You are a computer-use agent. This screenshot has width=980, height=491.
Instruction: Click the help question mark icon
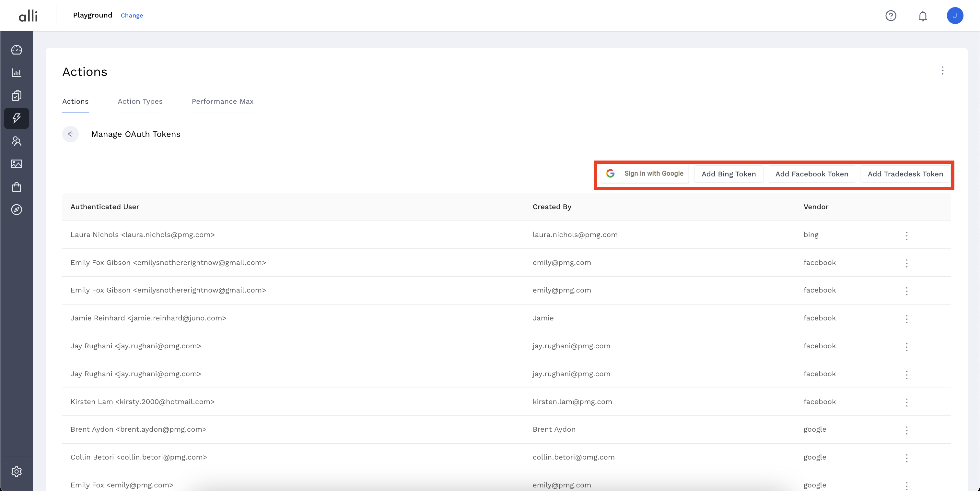click(891, 16)
